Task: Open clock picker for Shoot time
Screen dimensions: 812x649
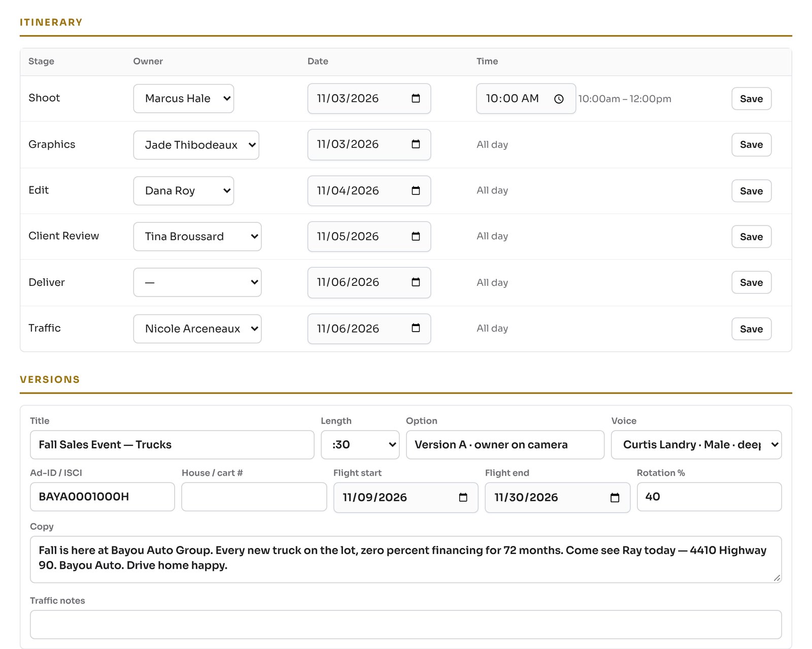Action: pos(559,99)
